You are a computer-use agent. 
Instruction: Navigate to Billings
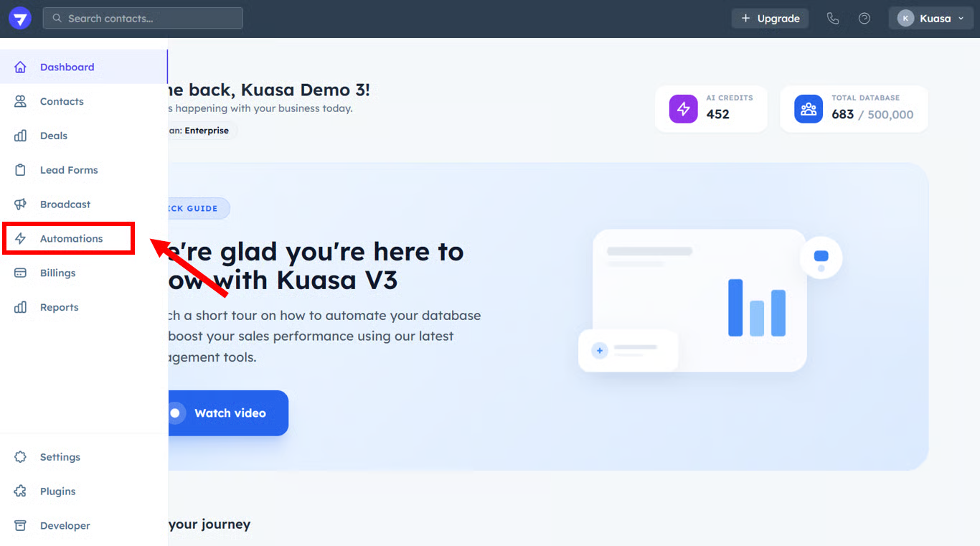[57, 273]
